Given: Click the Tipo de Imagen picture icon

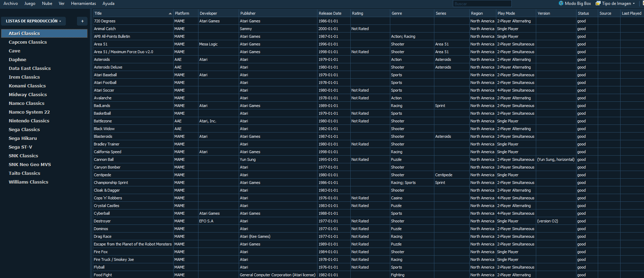Looking at the screenshot, I should coord(598,3).
